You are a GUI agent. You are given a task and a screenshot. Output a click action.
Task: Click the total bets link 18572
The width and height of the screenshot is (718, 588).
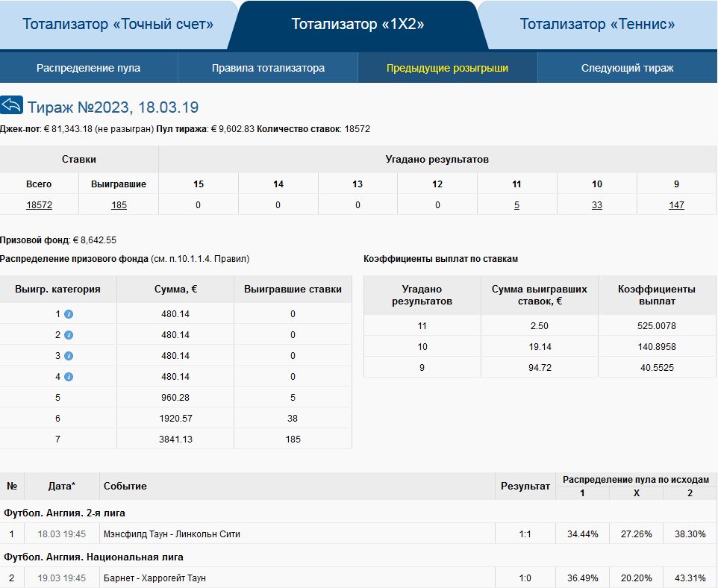(x=39, y=205)
